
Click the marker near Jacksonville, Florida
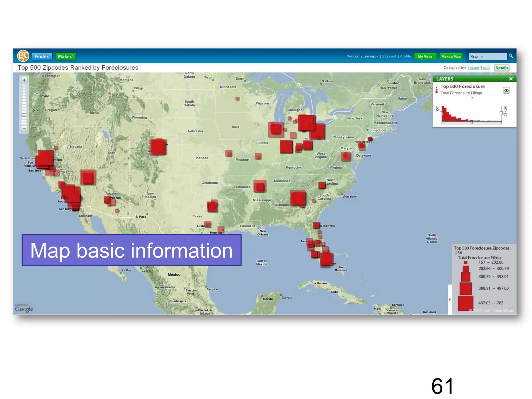click(x=316, y=225)
